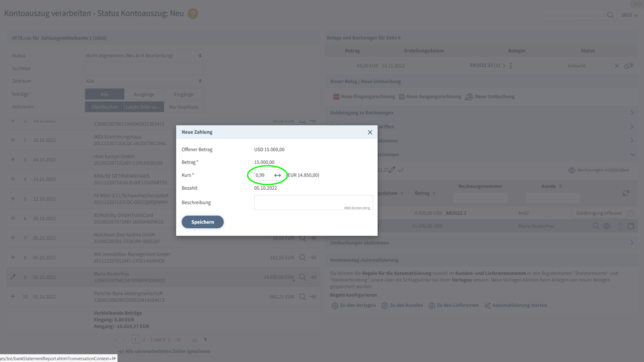
Task: Click skip arrow icon in Porsche-Bank row
Action: (313, 297)
